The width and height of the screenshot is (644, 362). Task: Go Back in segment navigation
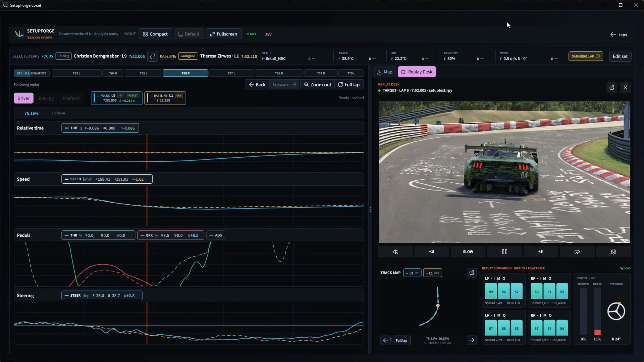point(257,85)
